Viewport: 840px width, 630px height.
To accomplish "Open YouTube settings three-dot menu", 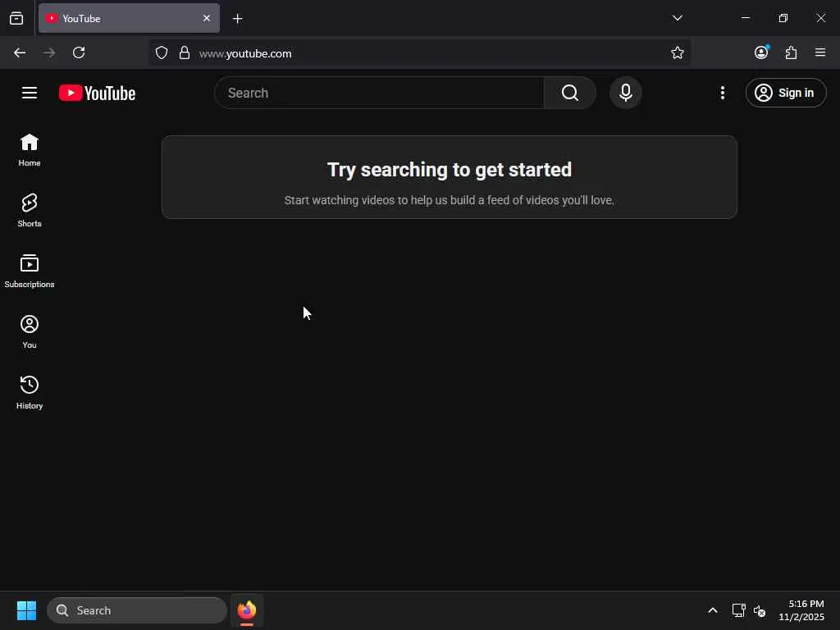I will (x=723, y=94).
